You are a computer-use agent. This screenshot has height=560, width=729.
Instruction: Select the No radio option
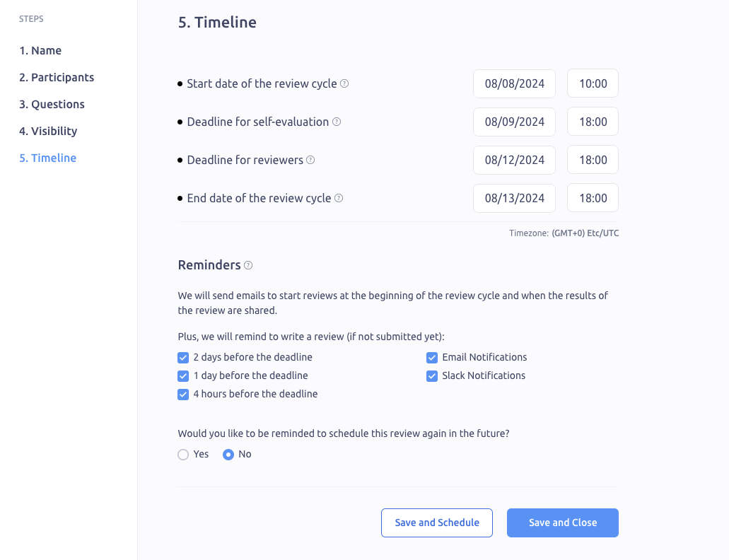[x=228, y=455]
